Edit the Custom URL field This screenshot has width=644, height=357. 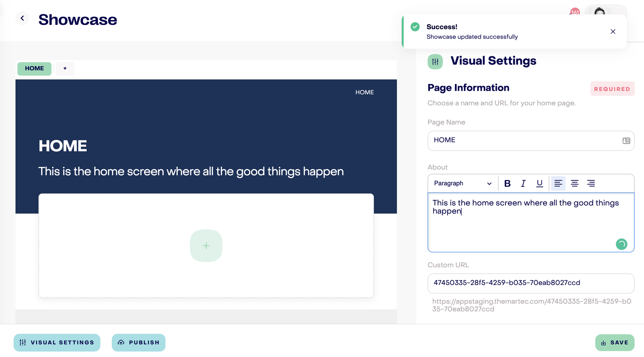pyautogui.click(x=531, y=283)
